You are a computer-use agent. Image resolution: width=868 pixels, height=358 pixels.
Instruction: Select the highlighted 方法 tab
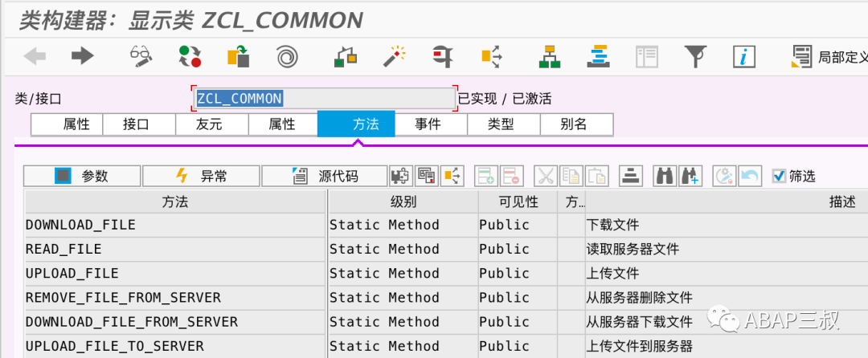coord(356,124)
